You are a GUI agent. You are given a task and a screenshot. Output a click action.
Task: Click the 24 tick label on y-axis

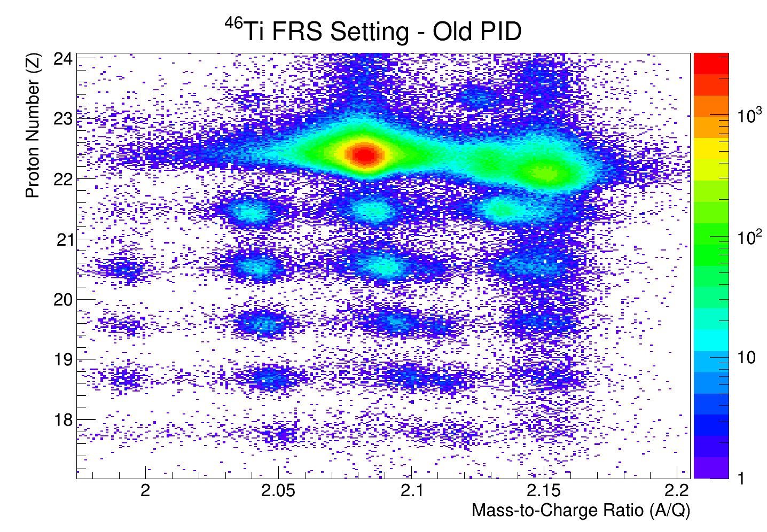tap(62, 58)
